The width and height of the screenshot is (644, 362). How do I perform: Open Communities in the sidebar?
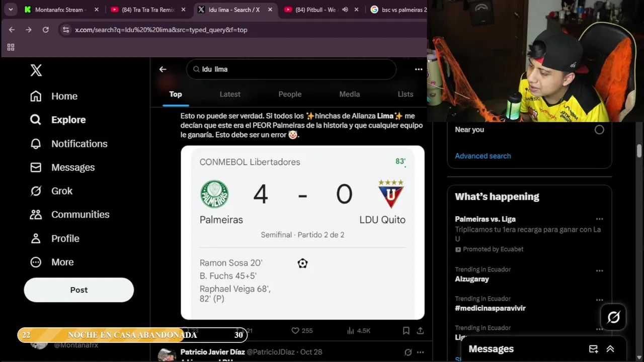pos(69,215)
